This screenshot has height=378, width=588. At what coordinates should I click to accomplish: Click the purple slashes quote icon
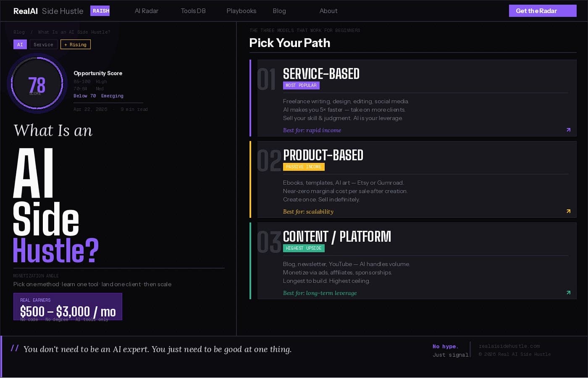(15, 348)
